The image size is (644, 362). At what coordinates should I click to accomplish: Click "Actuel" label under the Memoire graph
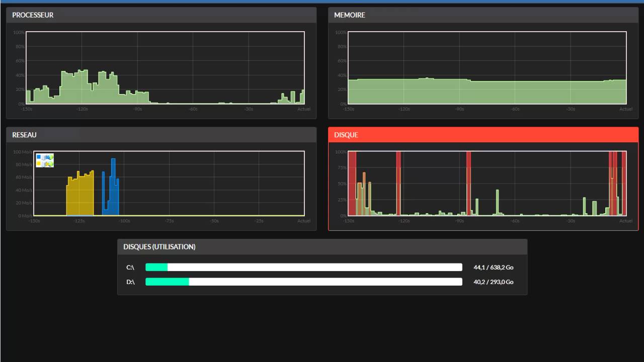626,109
